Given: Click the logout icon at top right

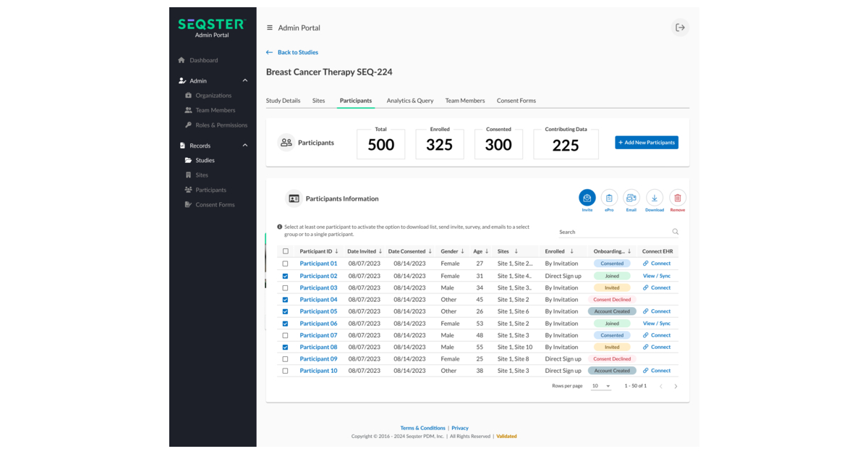Looking at the screenshot, I should [680, 27].
